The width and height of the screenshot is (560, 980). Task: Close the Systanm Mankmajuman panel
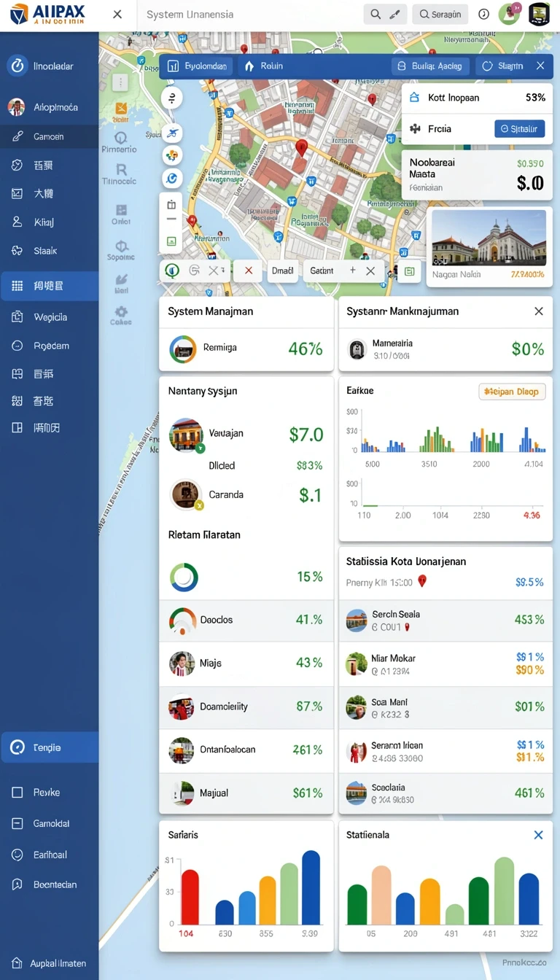coord(538,311)
